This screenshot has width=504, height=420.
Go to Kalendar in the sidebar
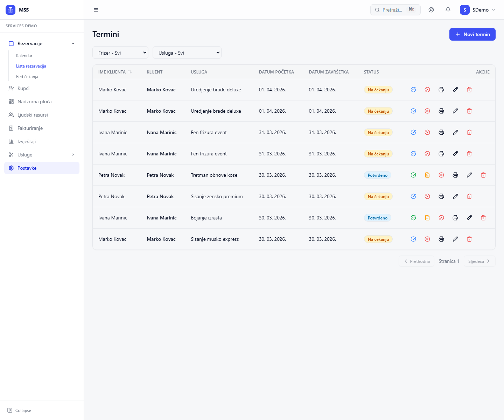tap(24, 56)
